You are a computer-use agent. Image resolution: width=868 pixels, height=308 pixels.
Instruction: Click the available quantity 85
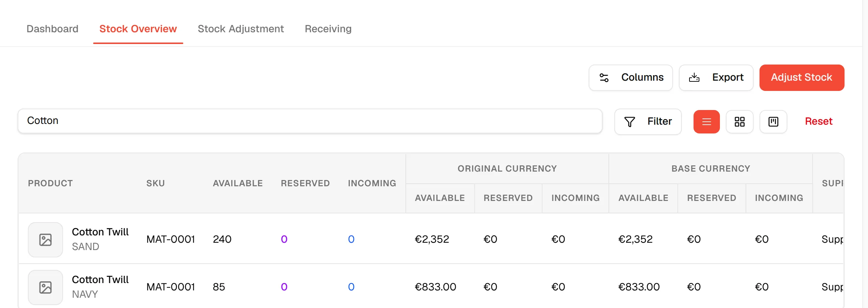219,287
